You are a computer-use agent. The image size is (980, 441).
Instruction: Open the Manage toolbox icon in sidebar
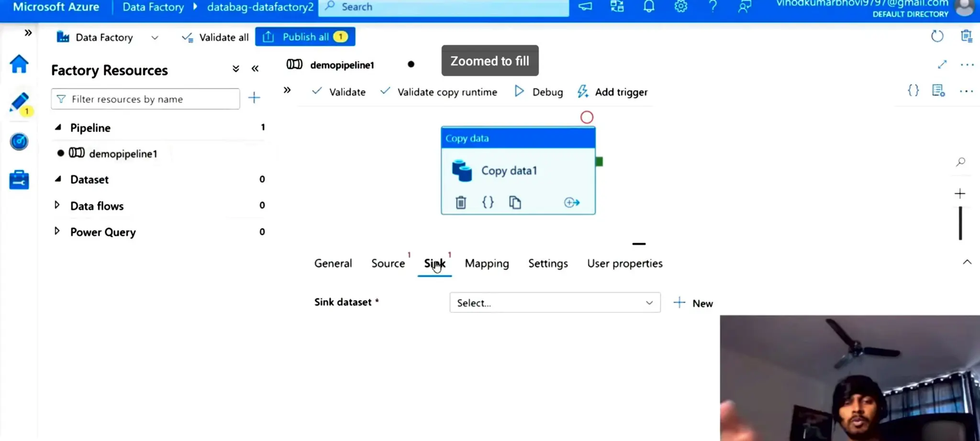(19, 180)
